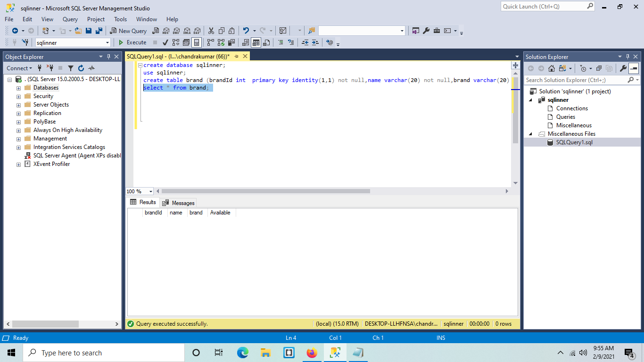Screen dimensions: 644x362
Task: Select the Cut toolbar icon
Action: click(x=212, y=31)
